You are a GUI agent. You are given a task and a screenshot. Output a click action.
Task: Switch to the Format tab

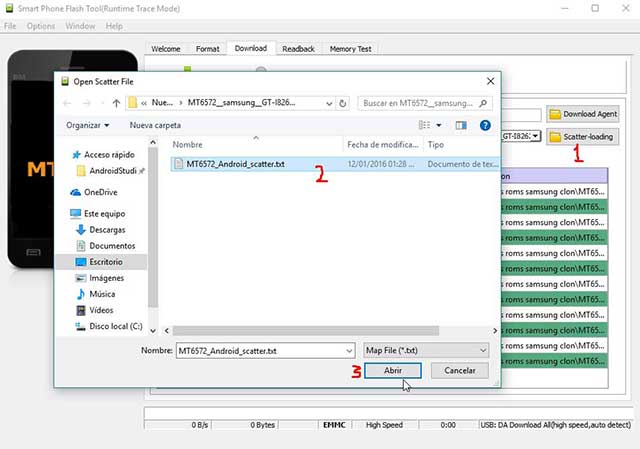(207, 49)
